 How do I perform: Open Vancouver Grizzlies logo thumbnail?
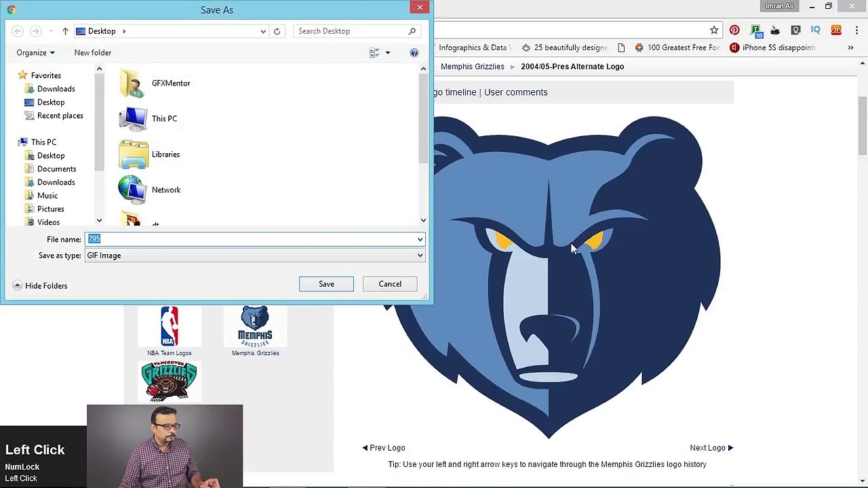pyautogui.click(x=169, y=381)
